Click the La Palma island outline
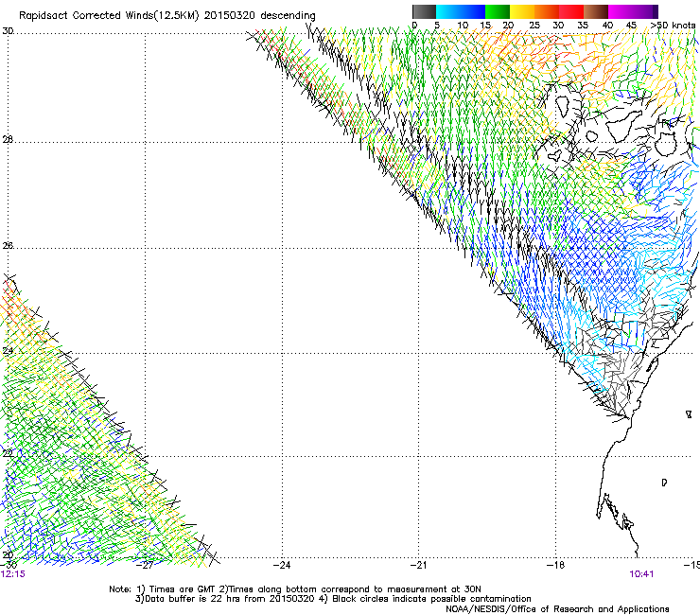 pos(562,106)
